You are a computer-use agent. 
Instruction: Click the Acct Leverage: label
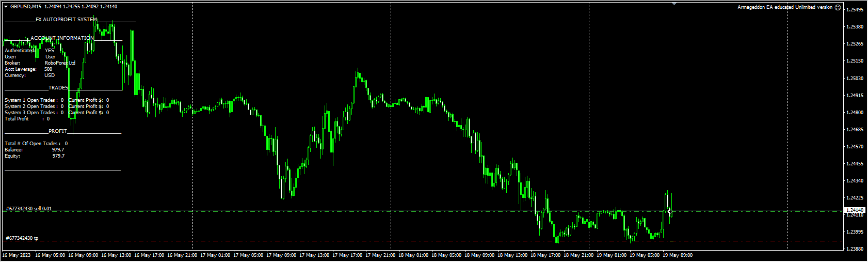click(x=21, y=69)
